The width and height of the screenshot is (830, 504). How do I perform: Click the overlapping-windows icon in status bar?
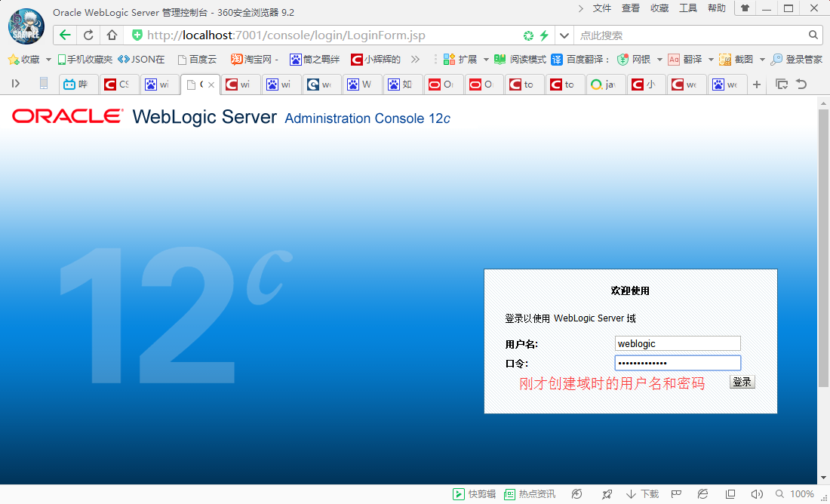(730, 494)
